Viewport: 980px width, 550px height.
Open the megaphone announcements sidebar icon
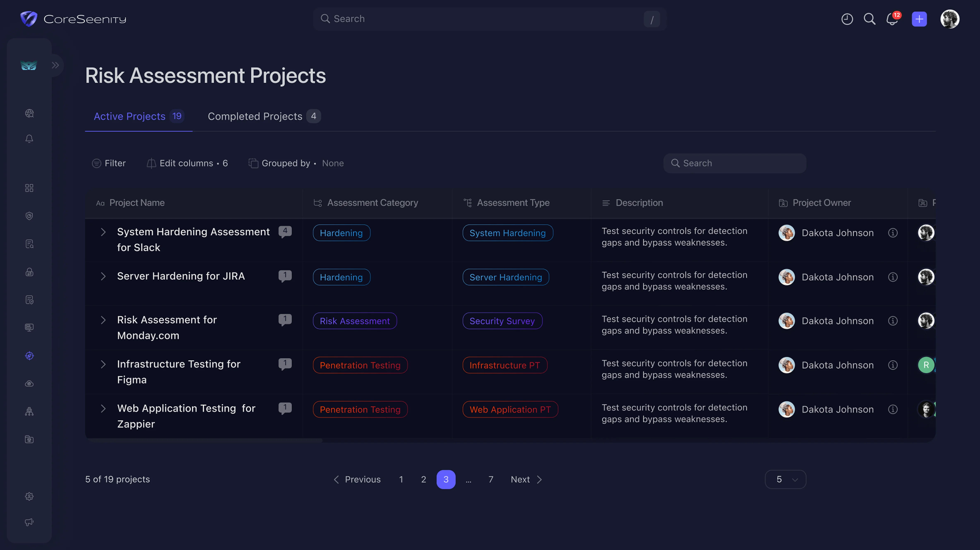(x=29, y=522)
